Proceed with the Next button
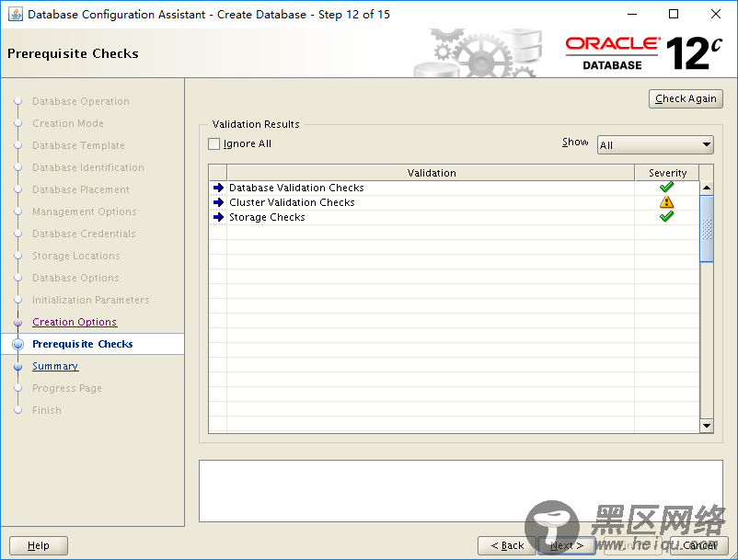The height and width of the screenshot is (560, 738). [x=567, y=545]
